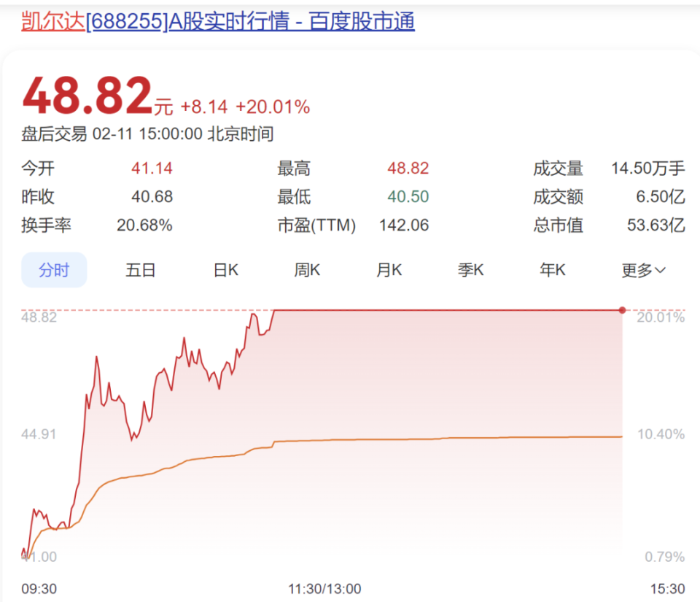The width and height of the screenshot is (700, 602).
Task: Click the percent change +20.01% beside price
Action: pyautogui.click(x=273, y=107)
